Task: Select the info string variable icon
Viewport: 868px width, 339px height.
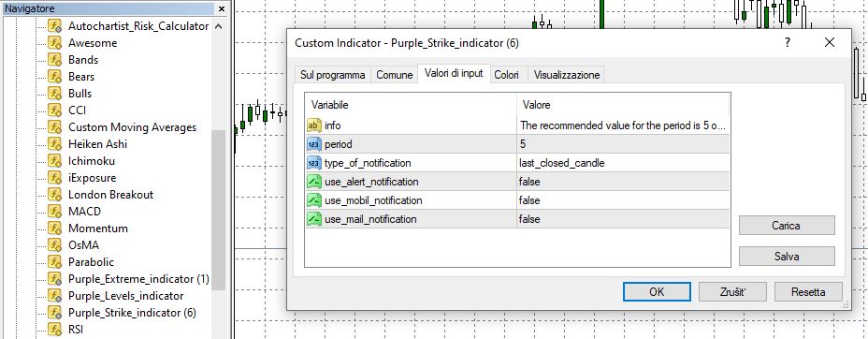Action: pyautogui.click(x=314, y=125)
